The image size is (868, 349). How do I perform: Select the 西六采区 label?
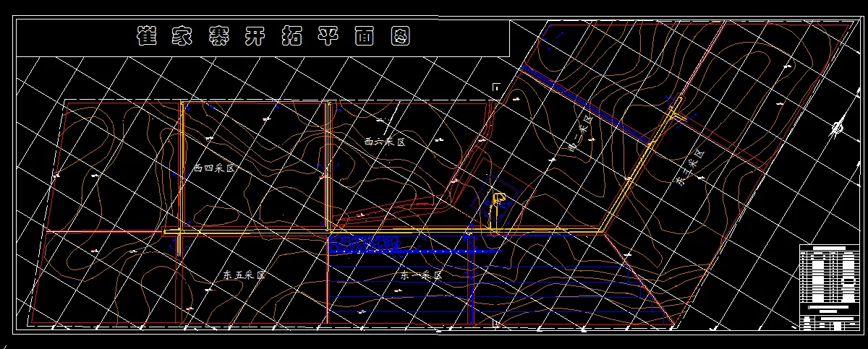385,142
